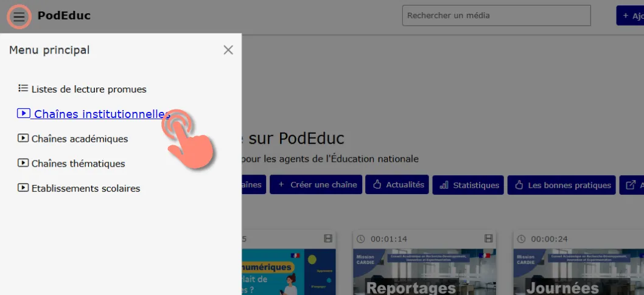Screen dimensions: 644x295
Task: Open Etablissements scolaires menu entry
Action: click(x=79, y=189)
